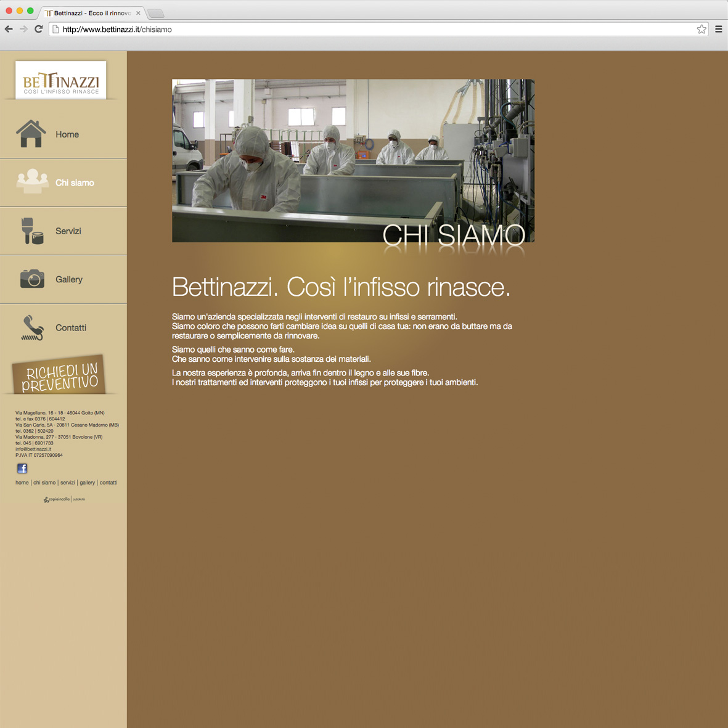
Task: Click 'Che sanno come intervenire sulla sostanza dei materiali.'
Action: pos(271,359)
